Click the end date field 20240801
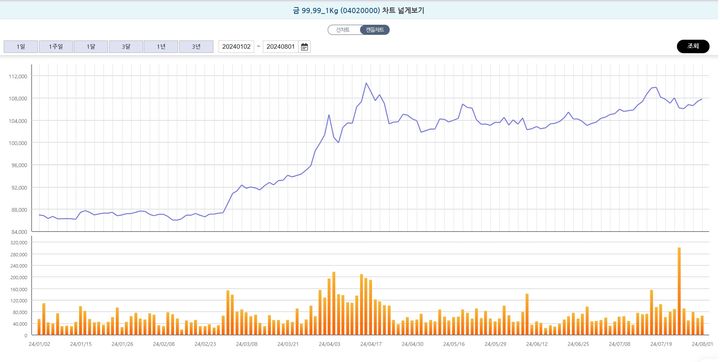This screenshot has height=362, width=720. click(x=281, y=47)
